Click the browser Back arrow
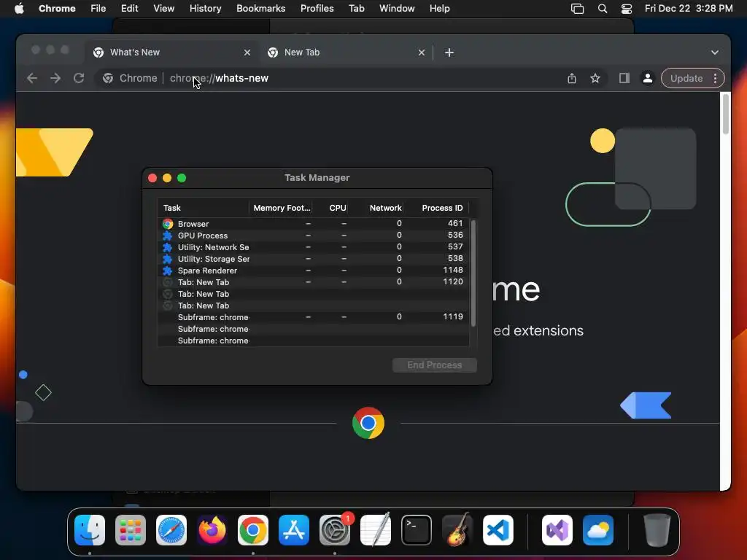 [x=32, y=78]
